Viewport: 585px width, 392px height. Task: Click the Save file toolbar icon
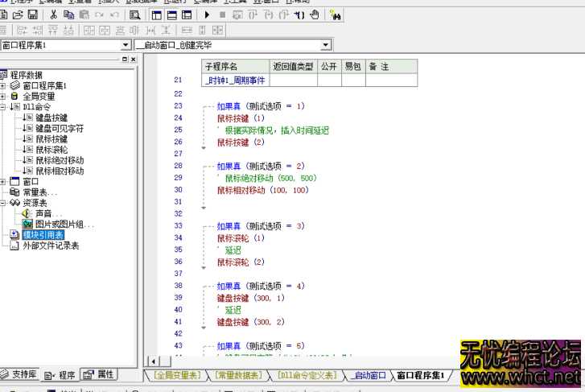(32, 14)
